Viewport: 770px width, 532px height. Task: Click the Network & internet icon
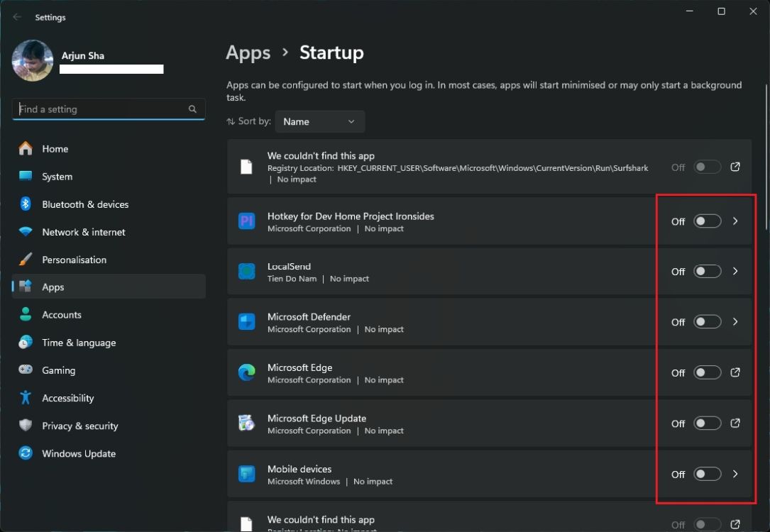tap(26, 232)
